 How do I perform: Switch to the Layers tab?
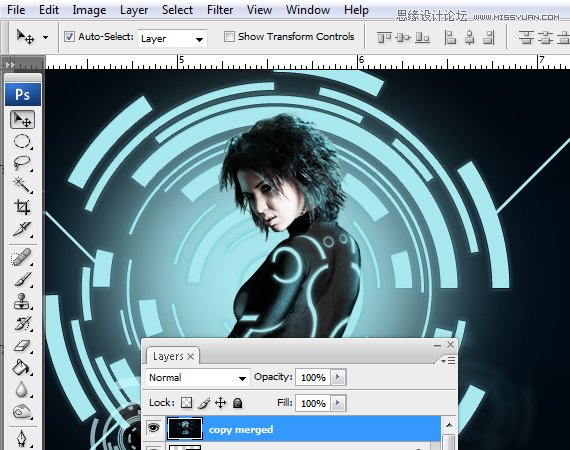(x=168, y=356)
